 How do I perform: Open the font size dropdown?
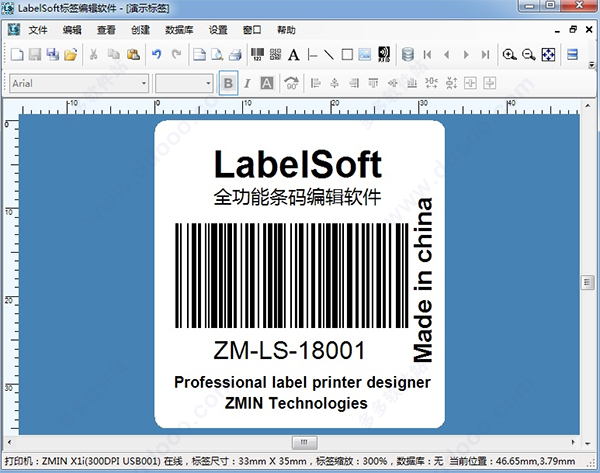[x=208, y=83]
